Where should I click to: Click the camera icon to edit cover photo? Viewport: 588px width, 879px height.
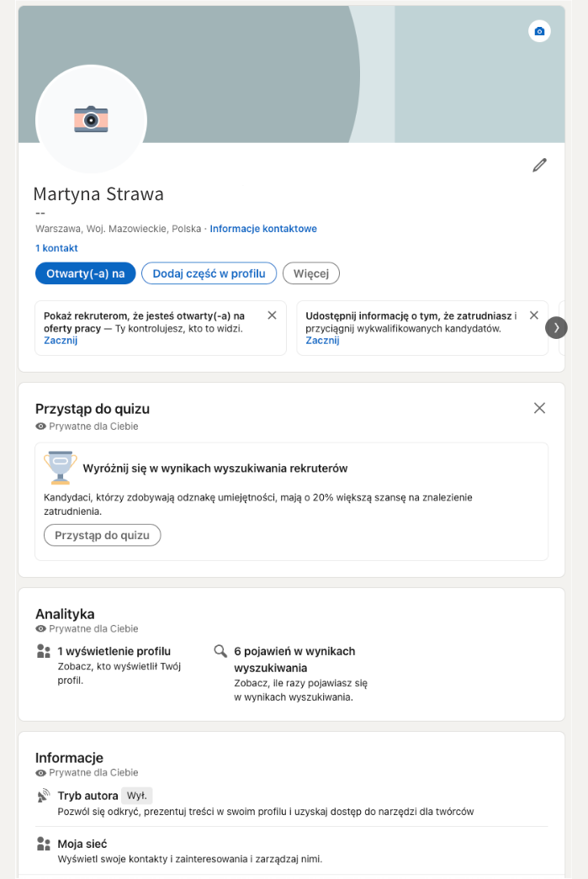[539, 31]
